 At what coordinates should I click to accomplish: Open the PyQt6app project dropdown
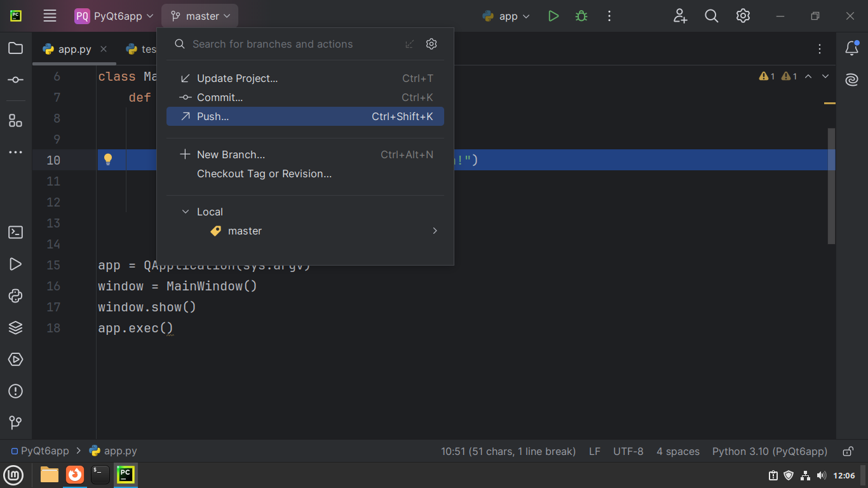pyautogui.click(x=114, y=16)
